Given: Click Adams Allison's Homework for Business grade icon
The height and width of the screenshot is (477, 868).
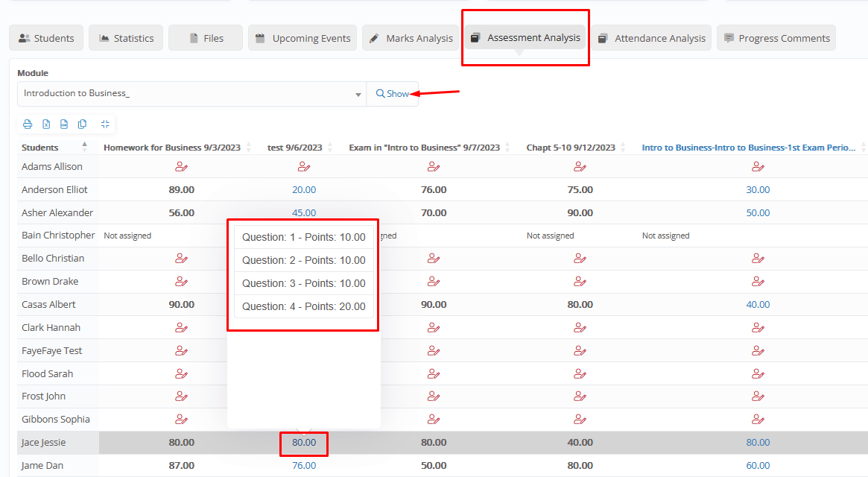Looking at the screenshot, I should [x=181, y=166].
